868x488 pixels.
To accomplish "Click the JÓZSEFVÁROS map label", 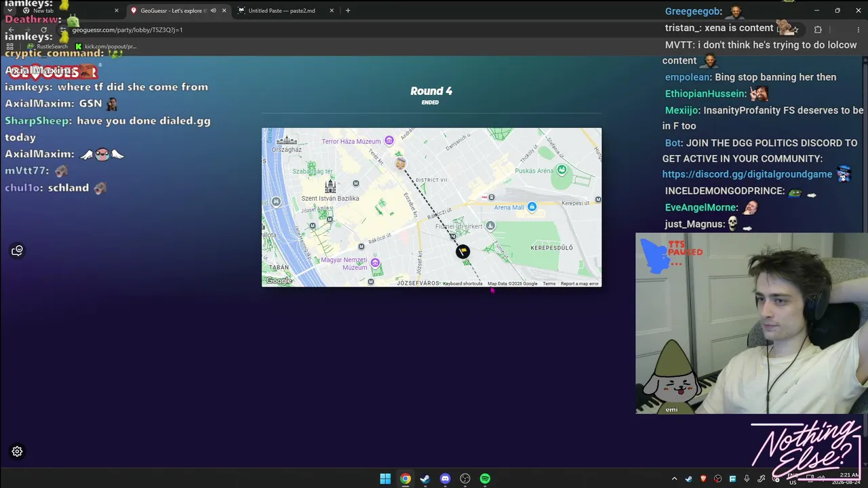I will 418,283.
